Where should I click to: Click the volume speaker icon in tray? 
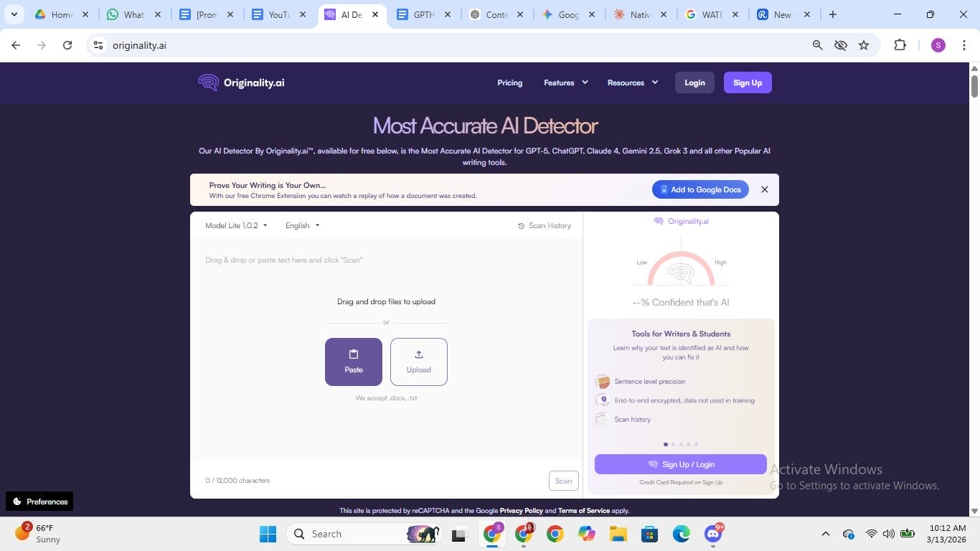(x=889, y=534)
